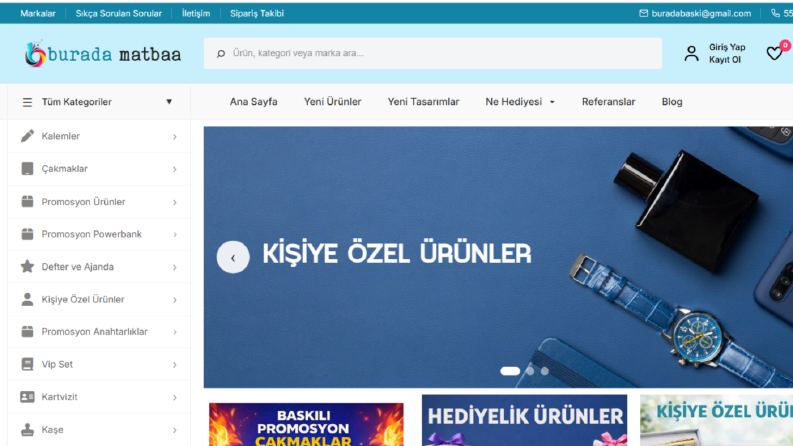793x446 pixels.
Task: Open the Hediyelik Ürünler banner
Action: (x=524, y=420)
